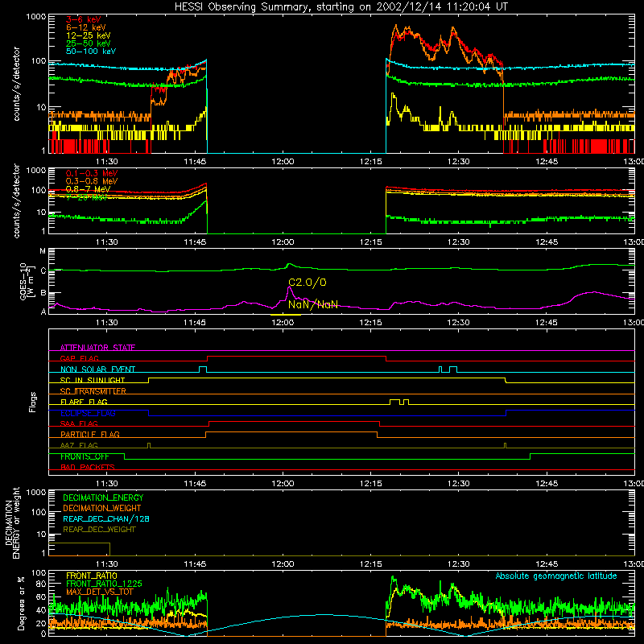Click the SAA_FLAG label
Viewport: 644px width, 644px height.
pos(79,423)
